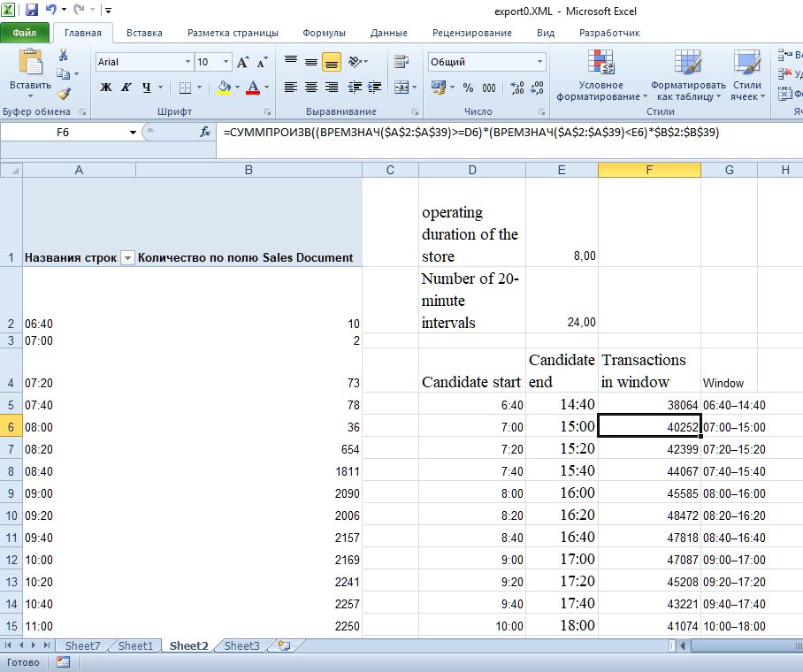Toggle underline Ч formatting

[147, 87]
